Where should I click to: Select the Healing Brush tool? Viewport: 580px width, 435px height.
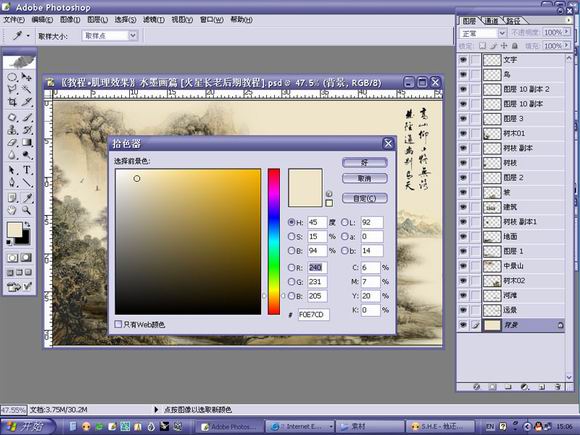(12, 118)
